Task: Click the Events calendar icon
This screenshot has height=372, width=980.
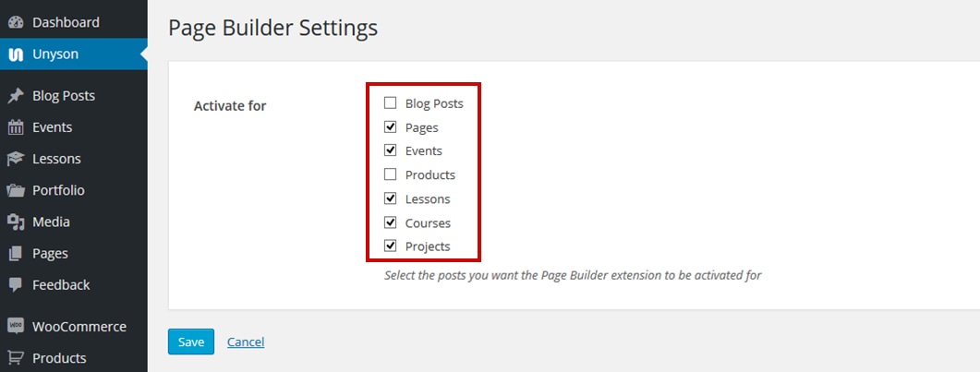Action: point(16,127)
